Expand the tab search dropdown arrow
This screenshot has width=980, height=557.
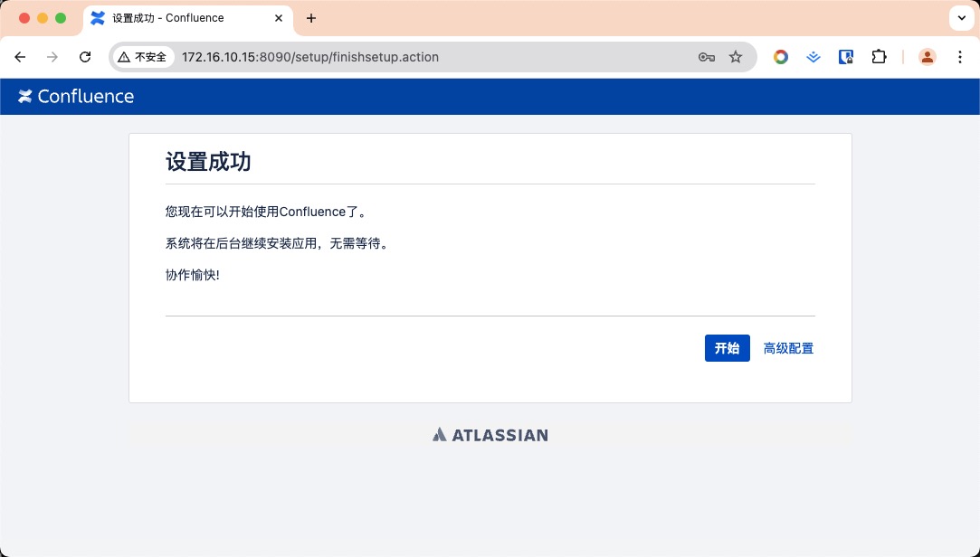960,18
